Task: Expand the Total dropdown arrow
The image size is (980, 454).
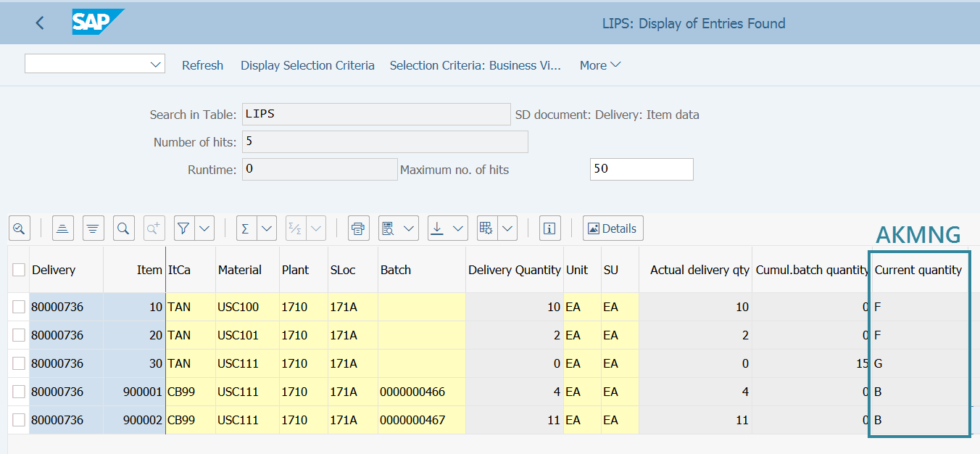Action: click(x=267, y=228)
